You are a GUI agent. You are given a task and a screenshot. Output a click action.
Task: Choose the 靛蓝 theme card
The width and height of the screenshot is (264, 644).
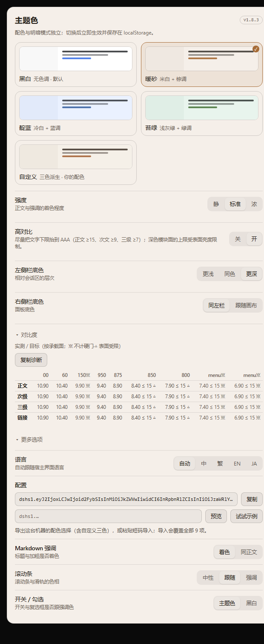[76, 113]
